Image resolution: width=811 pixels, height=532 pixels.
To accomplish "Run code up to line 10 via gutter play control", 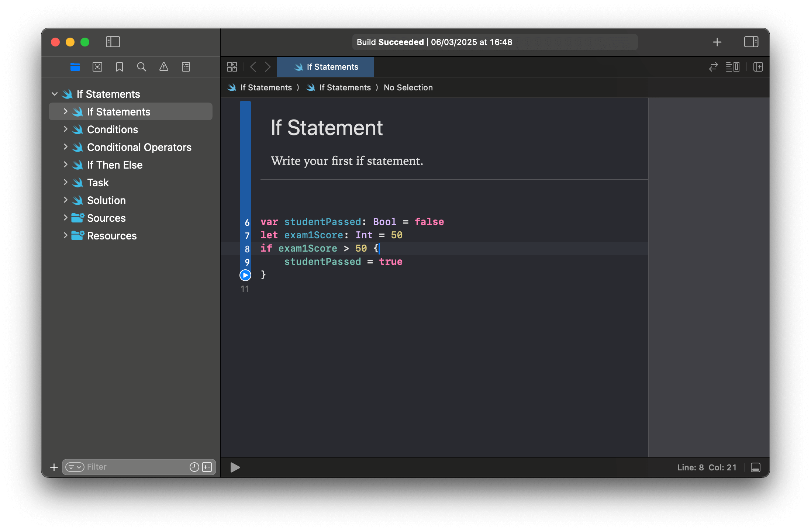I will point(245,275).
